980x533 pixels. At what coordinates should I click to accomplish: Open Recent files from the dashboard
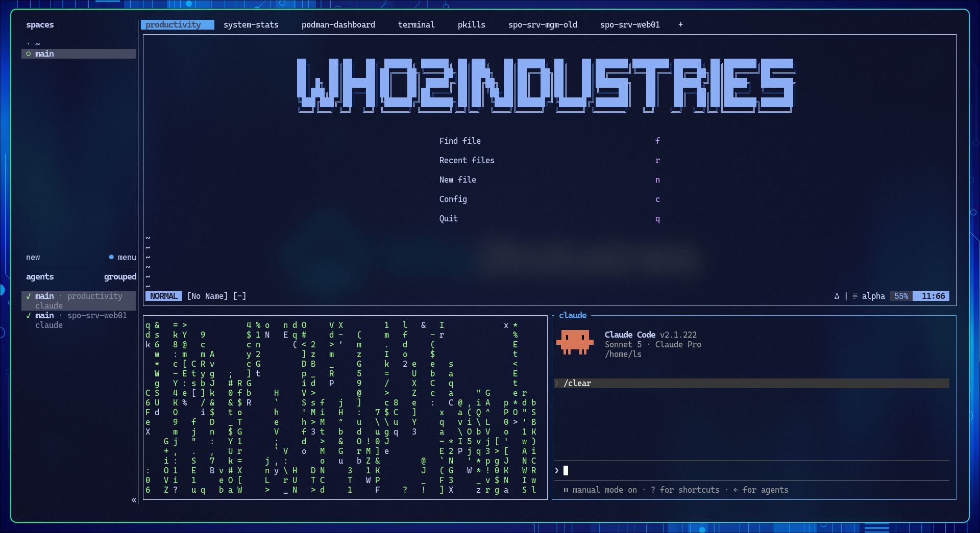(467, 160)
